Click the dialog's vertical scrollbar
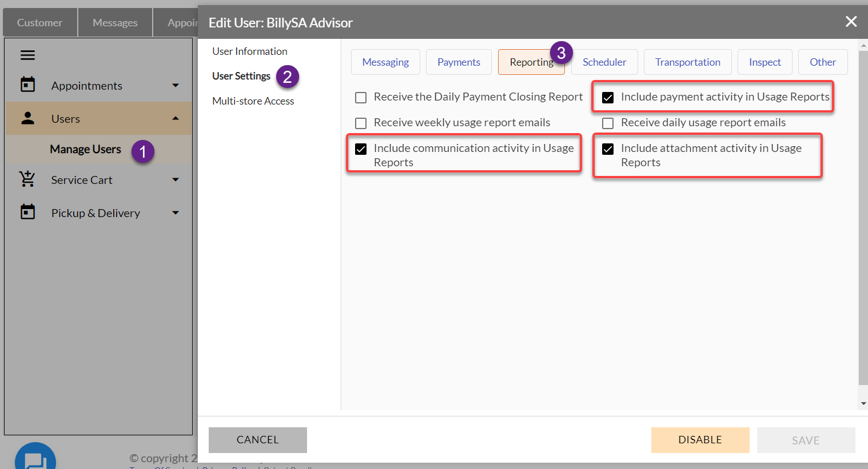The height and width of the screenshot is (469, 868). click(863, 217)
